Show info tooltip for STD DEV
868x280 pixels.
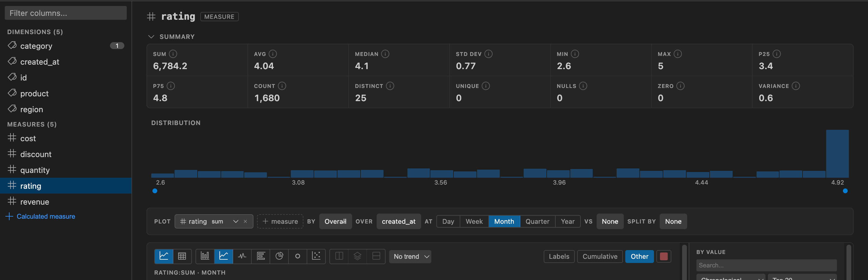pyautogui.click(x=488, y=54)
